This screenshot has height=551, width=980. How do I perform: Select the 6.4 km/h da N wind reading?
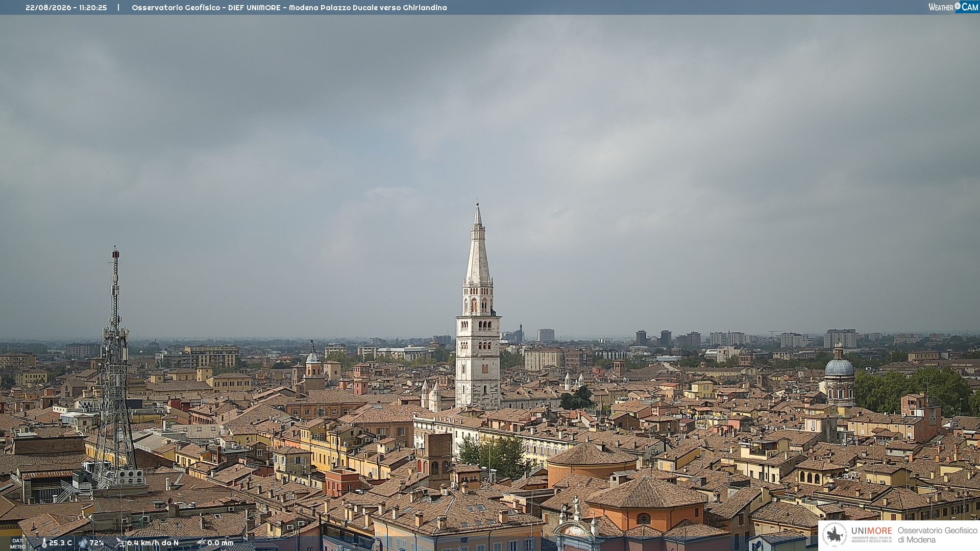pos(153,543)
